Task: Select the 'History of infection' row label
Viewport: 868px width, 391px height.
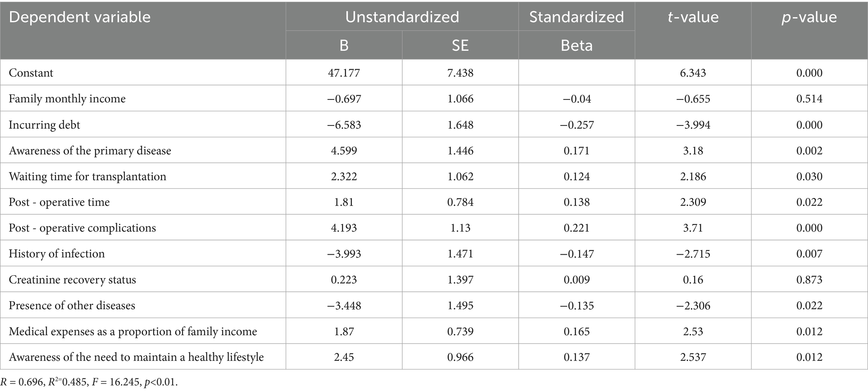Action: (x=57, y=254)
